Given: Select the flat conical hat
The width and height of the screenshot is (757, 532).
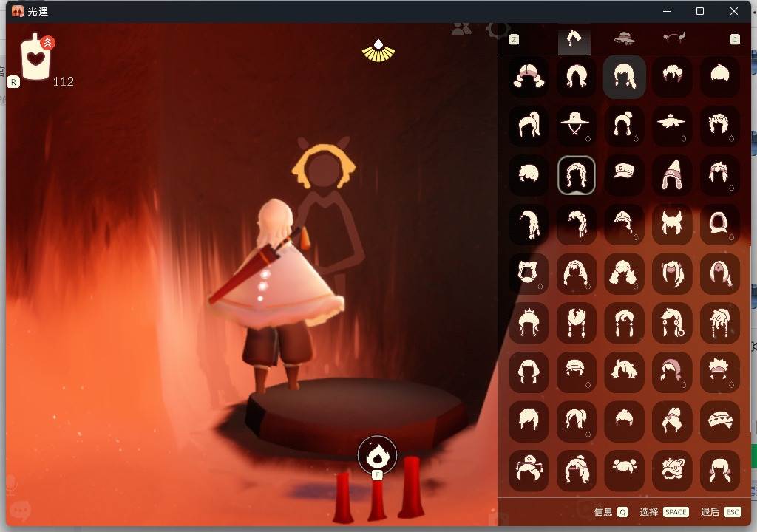Looking at the screenshot, I should coord(671,126).
